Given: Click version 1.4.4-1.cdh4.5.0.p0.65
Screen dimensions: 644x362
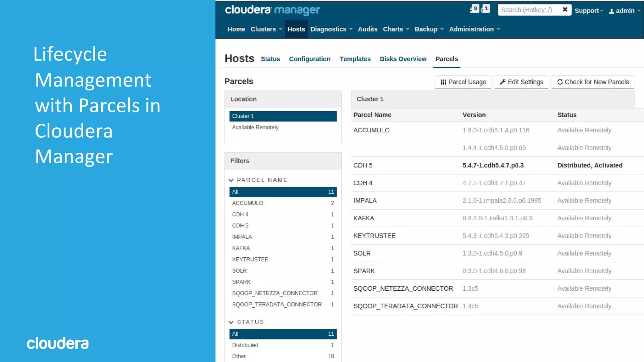Looking at the screenshot, I should (x=494, y=148).
